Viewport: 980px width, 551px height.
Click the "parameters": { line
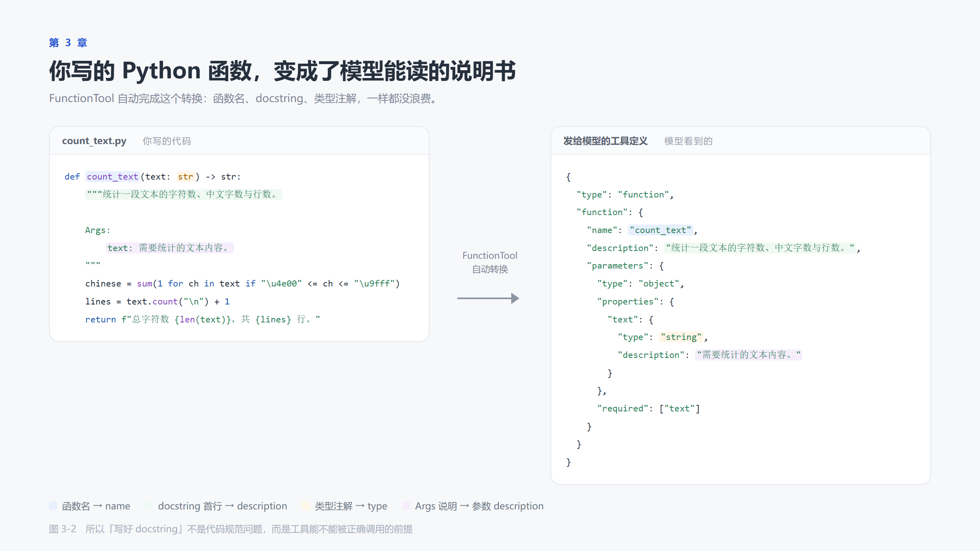(625, 266)
